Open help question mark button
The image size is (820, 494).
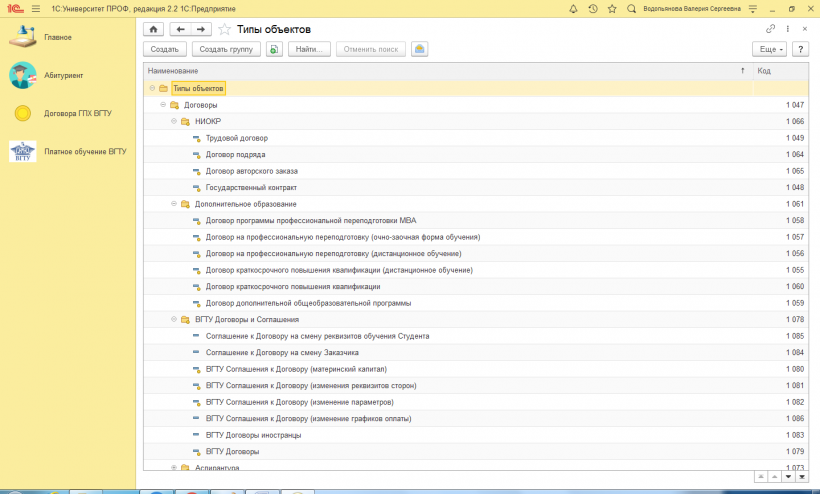[x=800, y=49]
